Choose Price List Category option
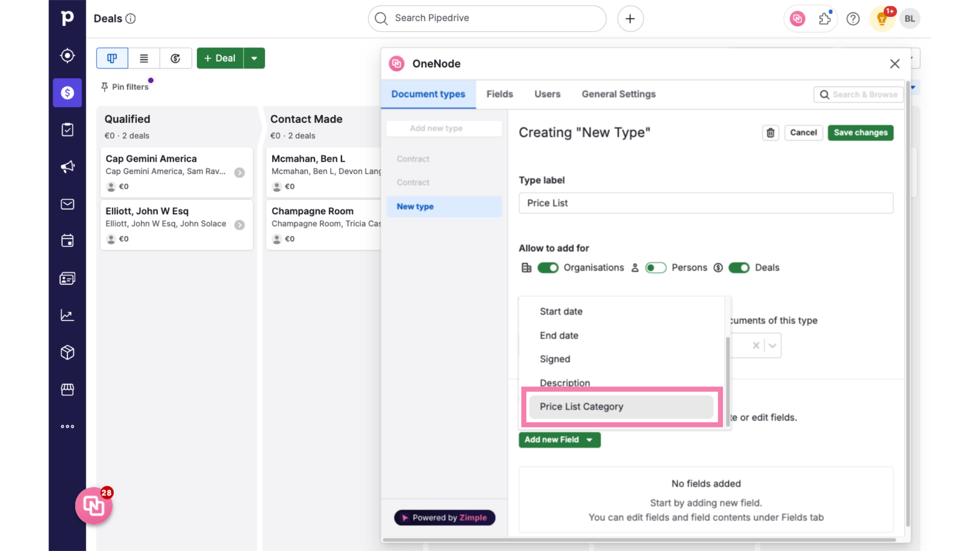This screenshot has width=980, height=551. pos(621,407)
